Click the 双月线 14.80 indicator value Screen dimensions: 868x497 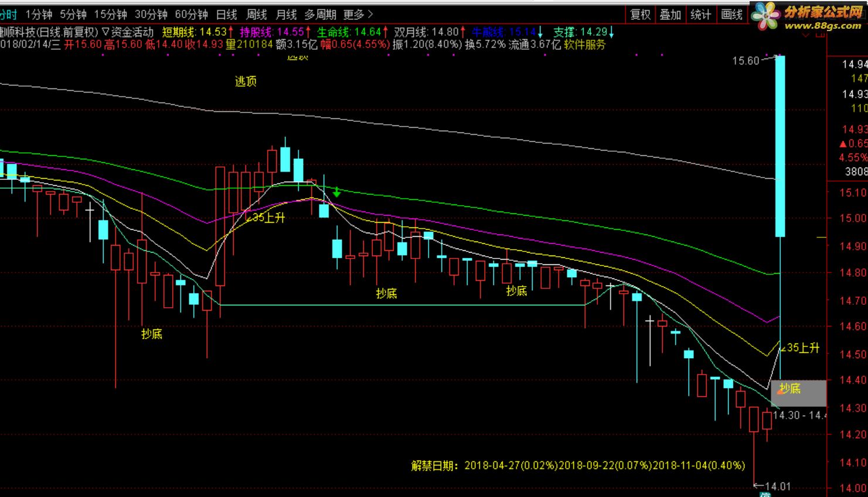coord(430,32)
